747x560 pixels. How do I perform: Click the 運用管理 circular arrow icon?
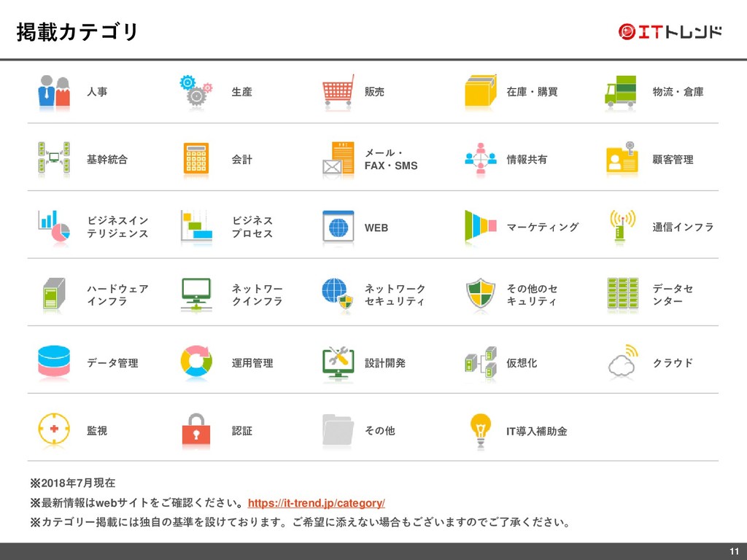(196, 362)
